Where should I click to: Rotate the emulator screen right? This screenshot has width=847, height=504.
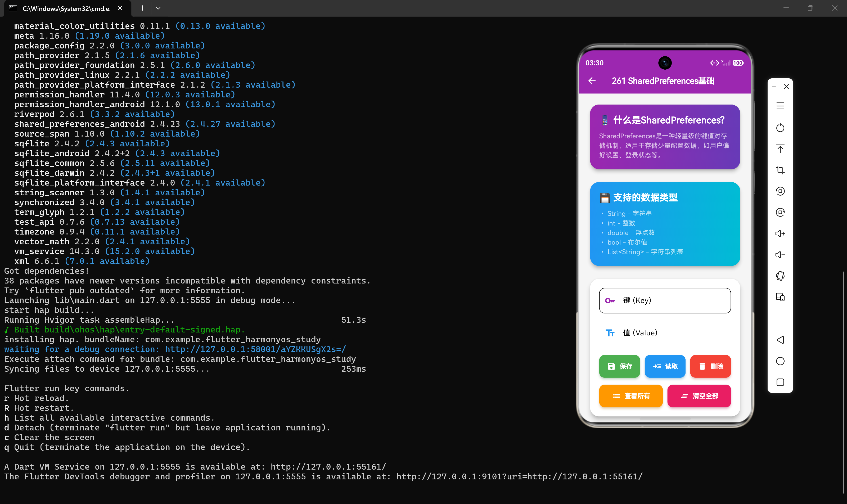(780, 212)
